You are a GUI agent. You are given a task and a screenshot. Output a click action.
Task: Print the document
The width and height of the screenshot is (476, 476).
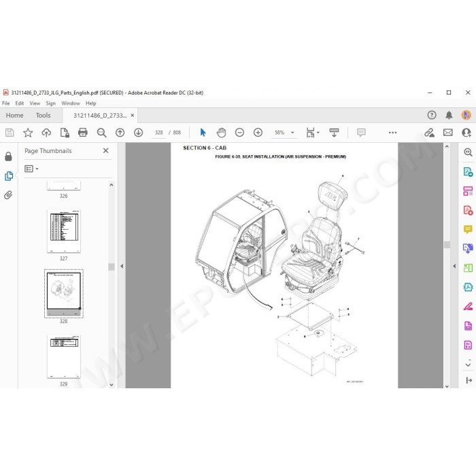(x=83, y=133)
